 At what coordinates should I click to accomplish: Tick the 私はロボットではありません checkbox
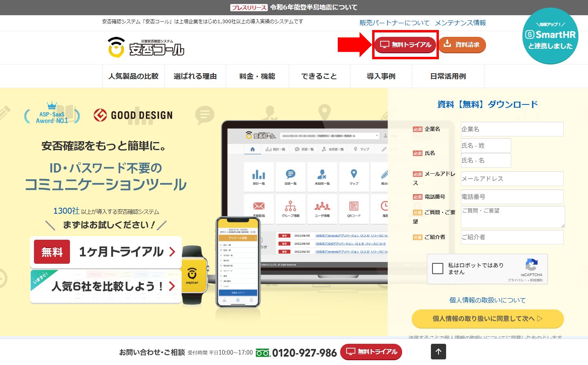pos(438,268)
